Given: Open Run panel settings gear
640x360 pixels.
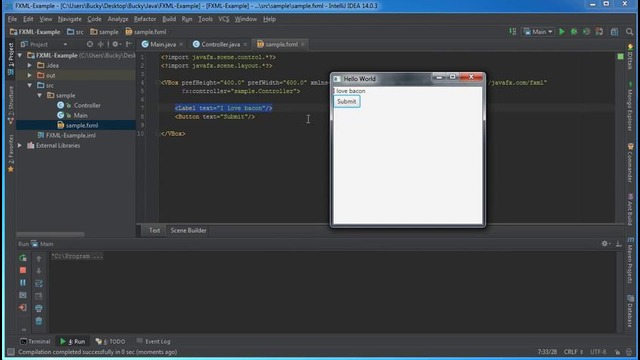Looking at the screenshot, I should (605, 244).
